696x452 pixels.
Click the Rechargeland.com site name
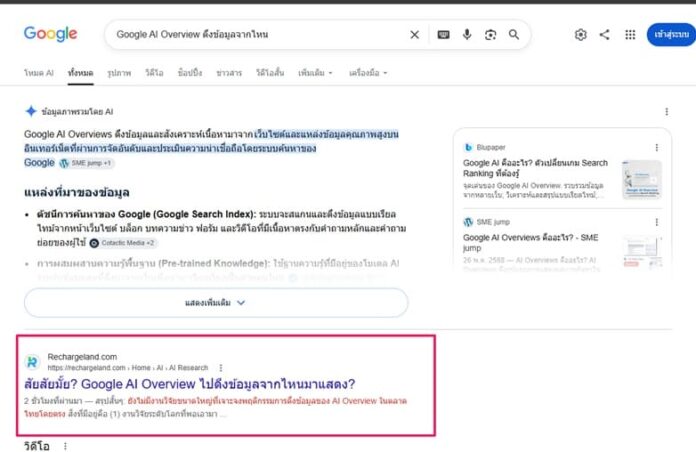(82, 357)
